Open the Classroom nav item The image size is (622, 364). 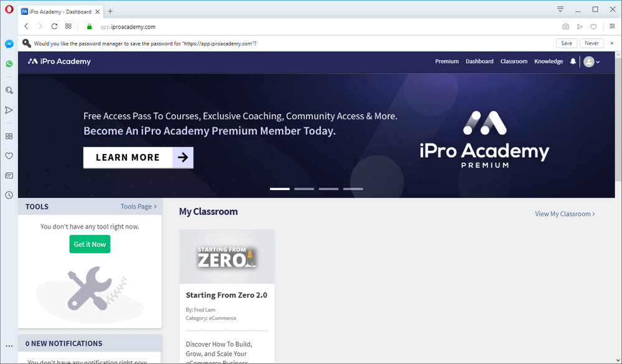[514, 61]
